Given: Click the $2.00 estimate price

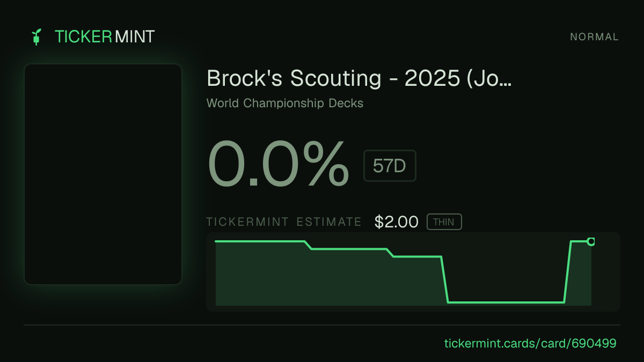Looking at the screenshot, I should 397,222.
